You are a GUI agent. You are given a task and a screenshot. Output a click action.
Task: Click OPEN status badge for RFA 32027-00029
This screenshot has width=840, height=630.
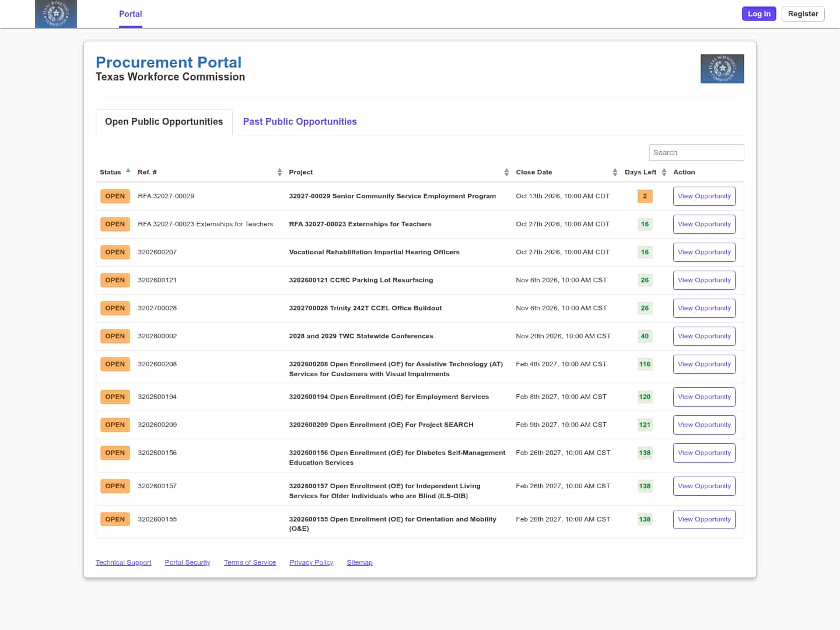[x=115, y=197]
